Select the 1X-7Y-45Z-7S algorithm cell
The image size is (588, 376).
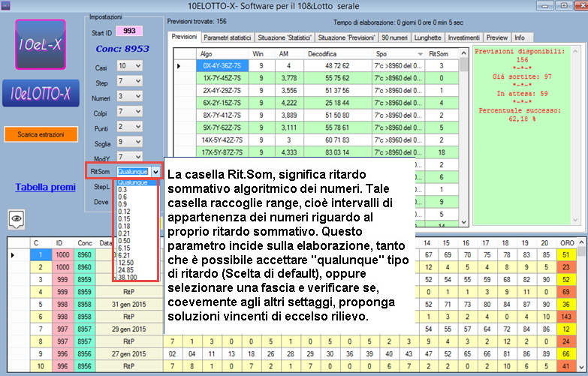tap(222, 78)
